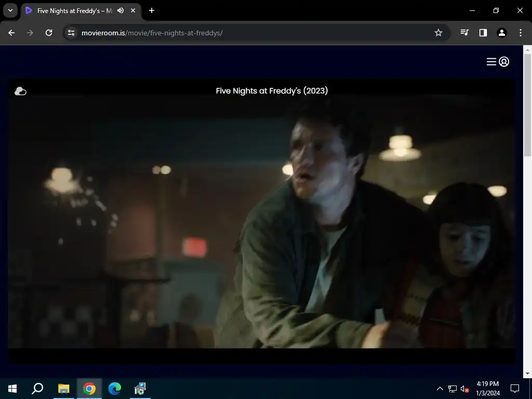Screen dimensions: 532x399
Task: Click the scrollbar down arrow
Action: [x=527, y=374]
